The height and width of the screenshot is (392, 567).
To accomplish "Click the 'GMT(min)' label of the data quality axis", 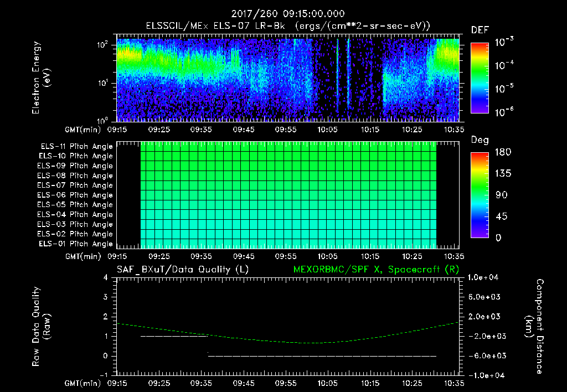I will [83, 383].
